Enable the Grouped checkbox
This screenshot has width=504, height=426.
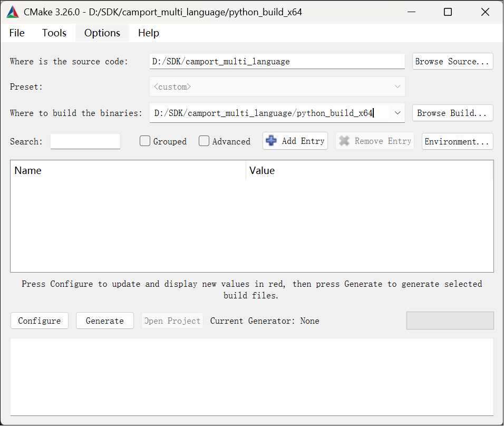145,141
